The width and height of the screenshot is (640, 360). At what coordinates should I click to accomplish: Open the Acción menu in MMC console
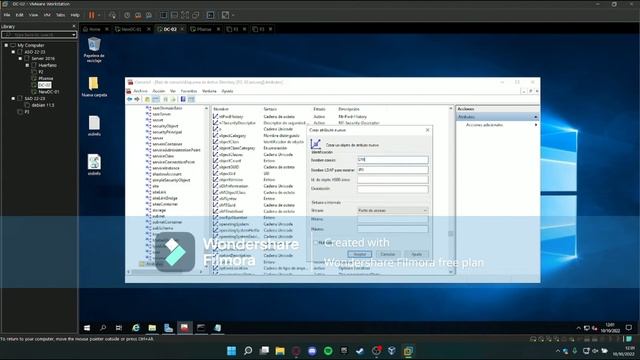(x=159, y=91)
